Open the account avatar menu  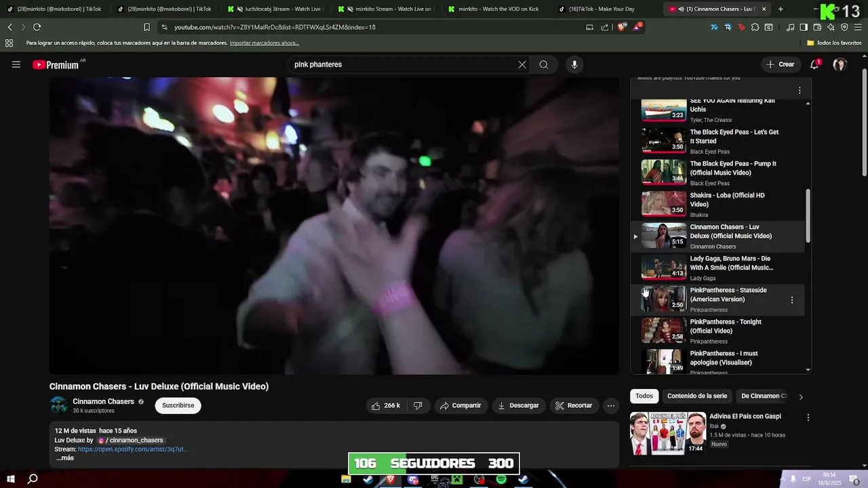tap(840, 64)
